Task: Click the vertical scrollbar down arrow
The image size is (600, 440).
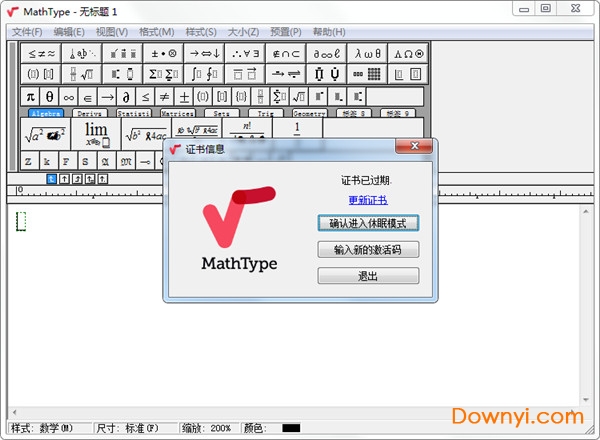Action: pyautogui.click(x=586, y=400)
